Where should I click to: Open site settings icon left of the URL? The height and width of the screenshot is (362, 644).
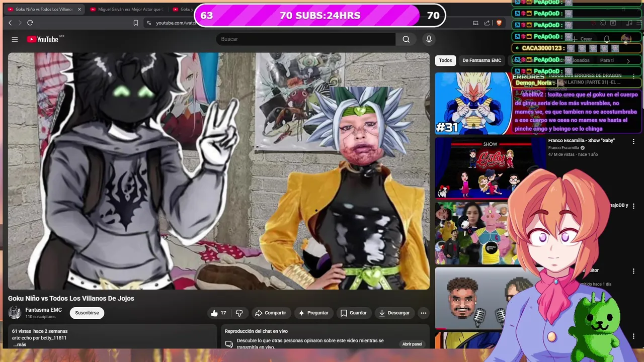pyautogui.click(x=148, y=23)
